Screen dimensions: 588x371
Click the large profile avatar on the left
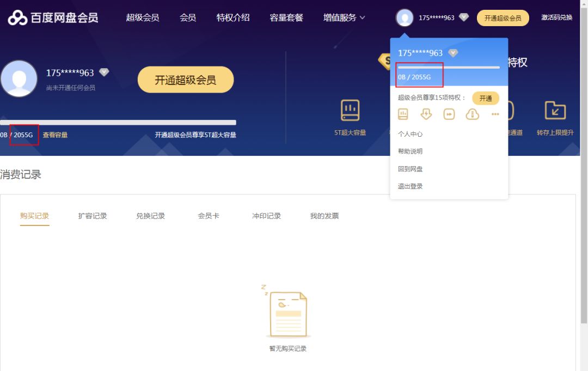tap(20, 78)
